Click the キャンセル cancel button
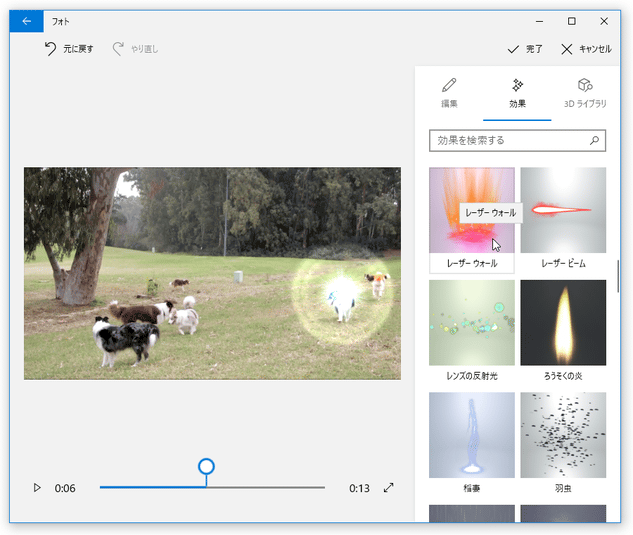633x535 pixels. [586, 48]
